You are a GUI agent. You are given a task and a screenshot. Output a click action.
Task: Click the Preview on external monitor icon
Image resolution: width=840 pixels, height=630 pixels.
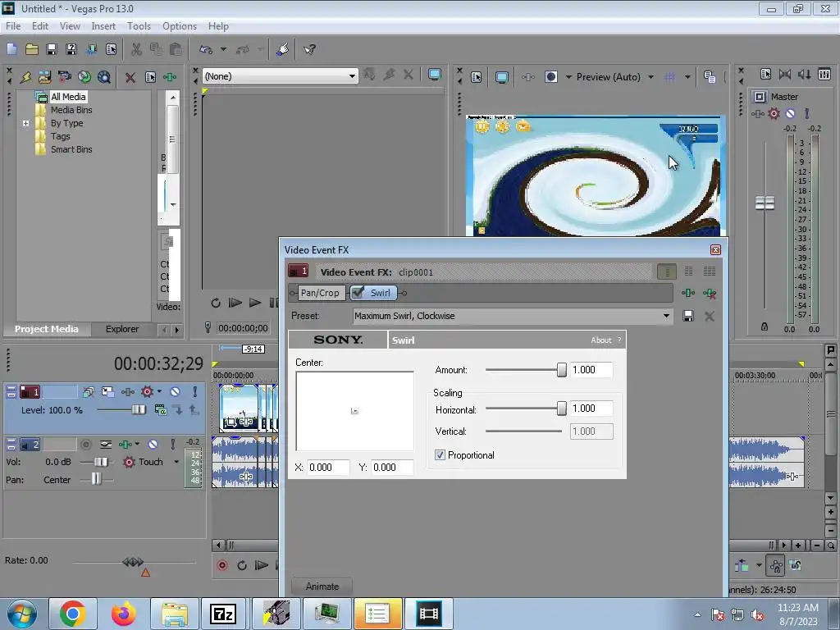pos(502,77)
